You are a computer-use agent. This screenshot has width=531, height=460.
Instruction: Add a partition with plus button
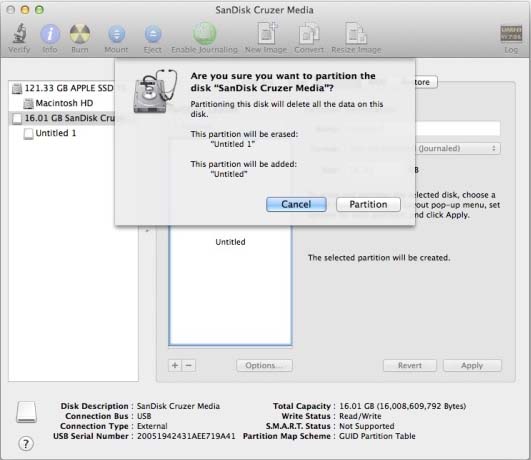[175, 365]
